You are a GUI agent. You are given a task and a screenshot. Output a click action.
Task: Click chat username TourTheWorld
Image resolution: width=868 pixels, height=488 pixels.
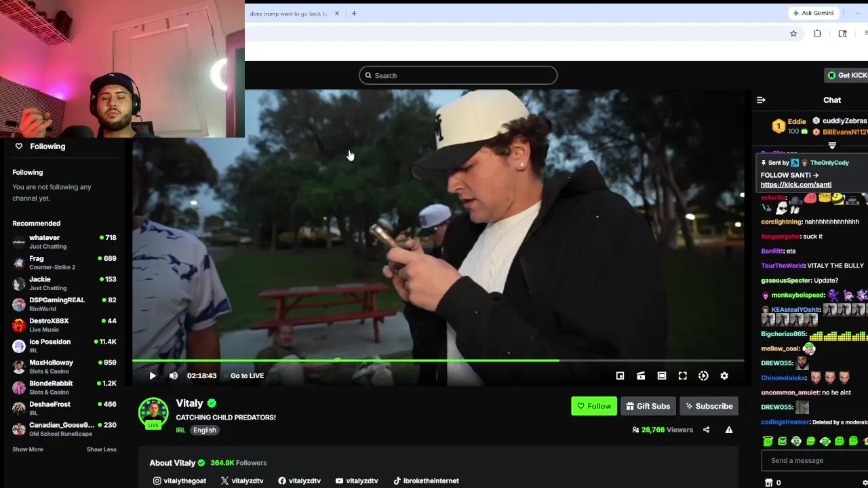783,266
